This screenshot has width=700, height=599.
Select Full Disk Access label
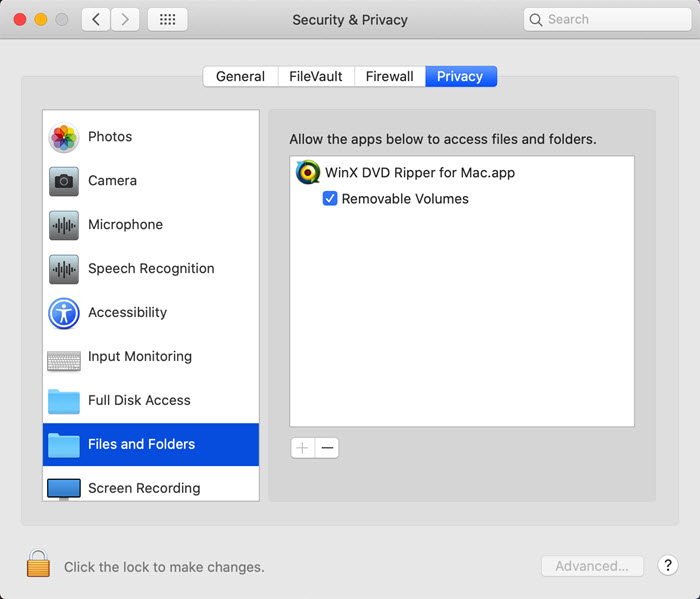tap(139, 400)
